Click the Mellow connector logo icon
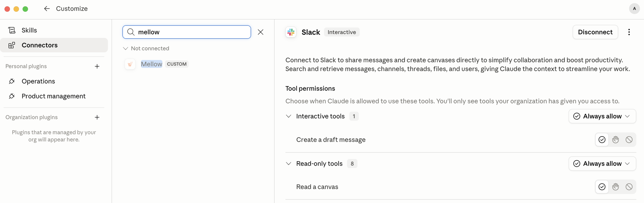Viewport: 644px width, 203px height. coord(130,64)
